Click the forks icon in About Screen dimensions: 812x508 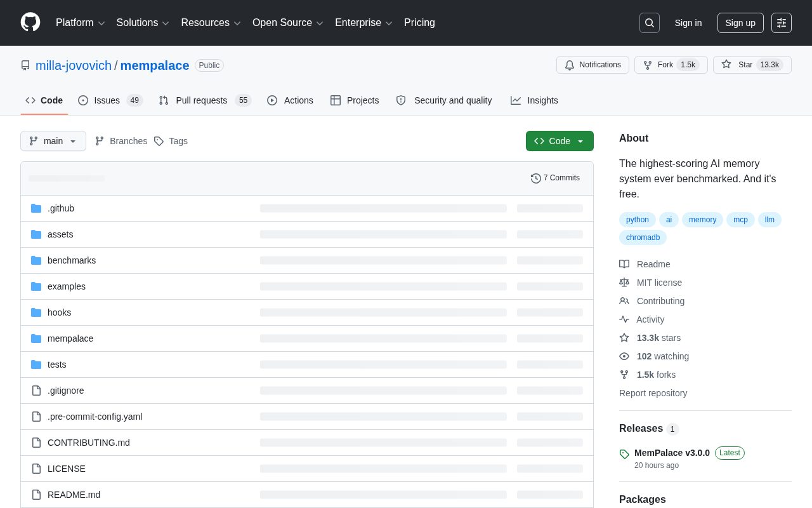[x=624, y=375]
